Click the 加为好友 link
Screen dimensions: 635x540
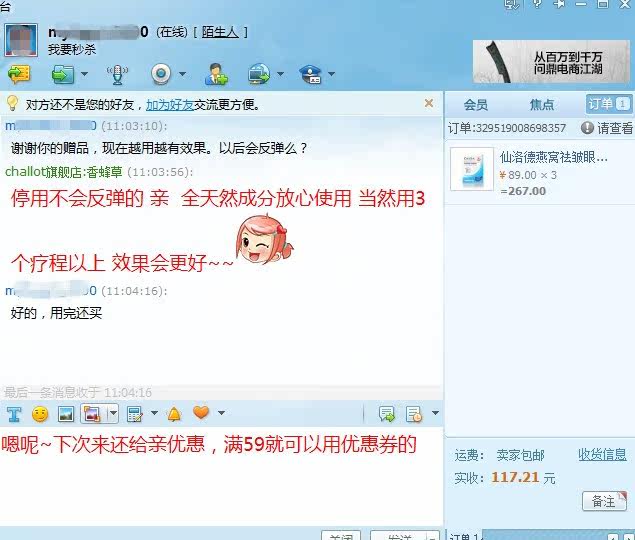(x=170, y=105)
